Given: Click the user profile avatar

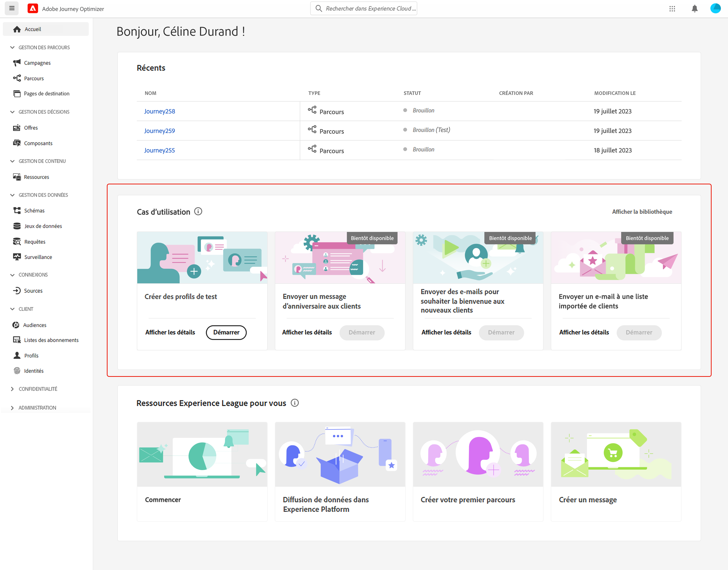Looking at the screenshot, I should [715, 8].
